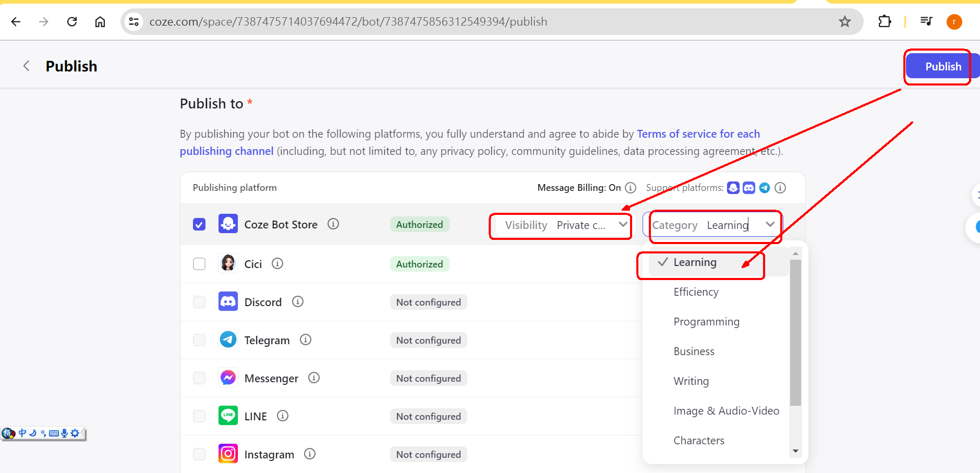Click the browser extensions puzzle icon

[x=885, y=21]
